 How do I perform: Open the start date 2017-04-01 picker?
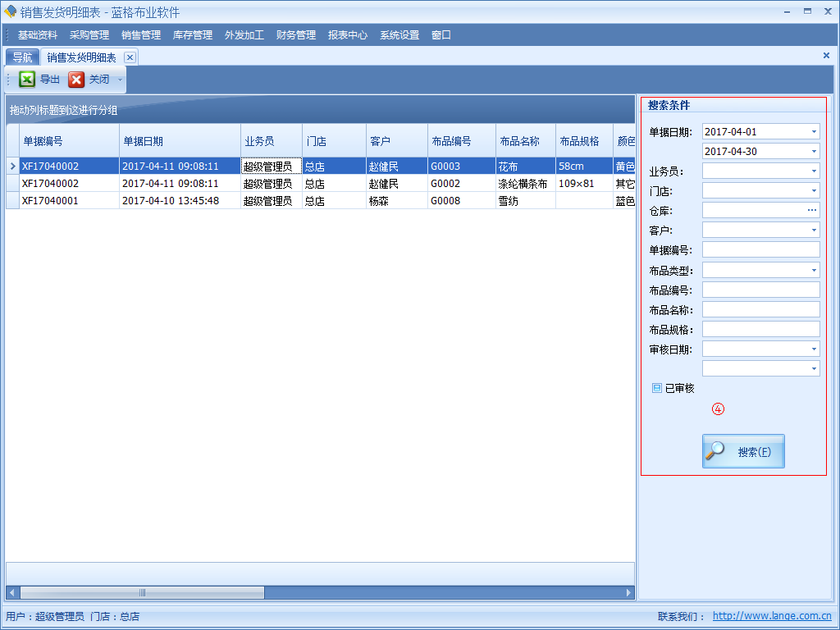pos(814,132)
